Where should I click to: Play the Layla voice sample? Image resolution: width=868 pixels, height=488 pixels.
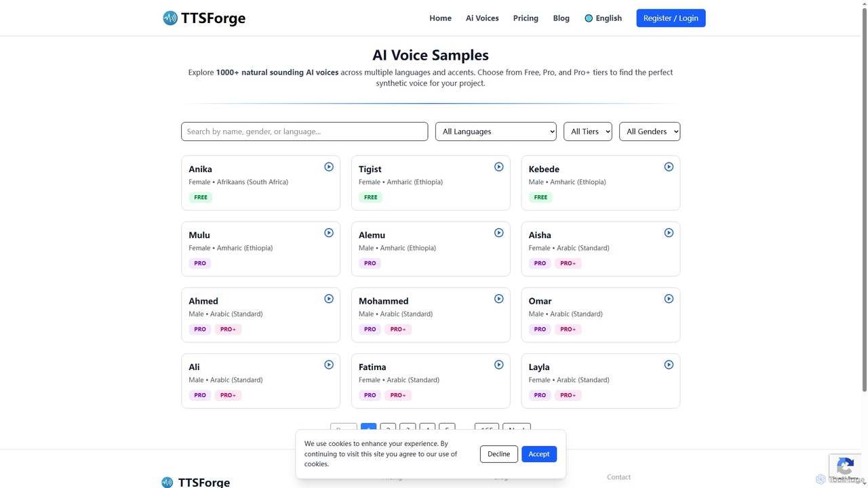coord(669,365)
